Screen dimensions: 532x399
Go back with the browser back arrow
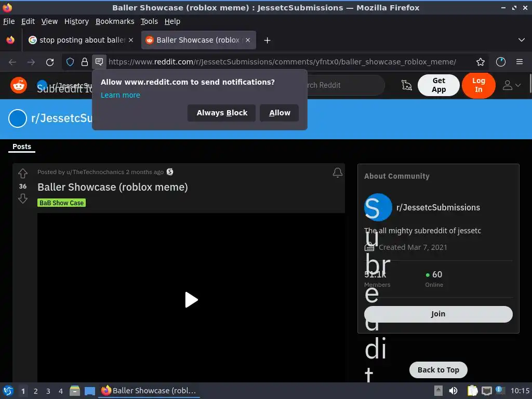[12, 62]
